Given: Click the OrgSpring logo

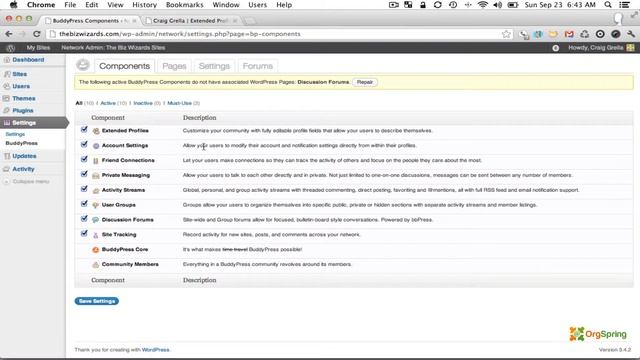Looking at the screenshot, I should tap(598, 334).
